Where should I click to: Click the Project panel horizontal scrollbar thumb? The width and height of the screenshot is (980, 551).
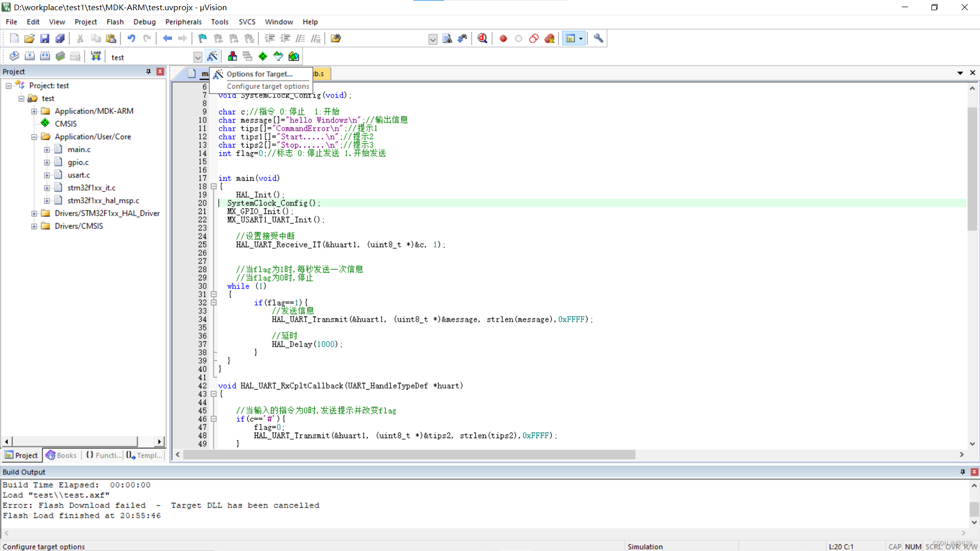pyautogui.click(x=75, y=441)
